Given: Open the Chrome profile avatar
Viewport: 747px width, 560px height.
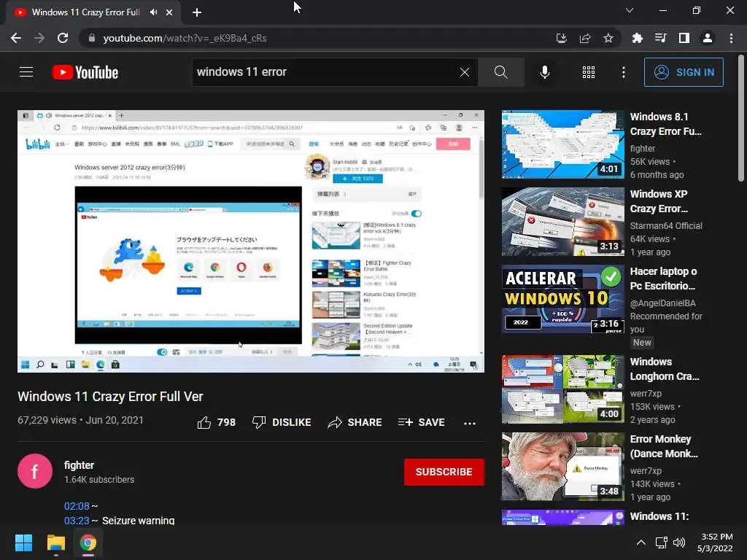Looking at the screenshot, I should point(708,38).
